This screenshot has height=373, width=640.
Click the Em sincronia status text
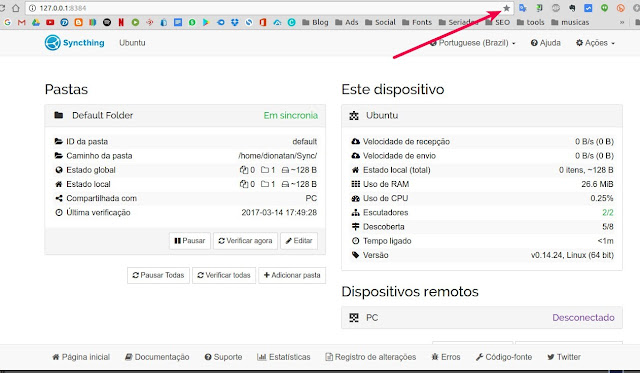click(291, 115)
